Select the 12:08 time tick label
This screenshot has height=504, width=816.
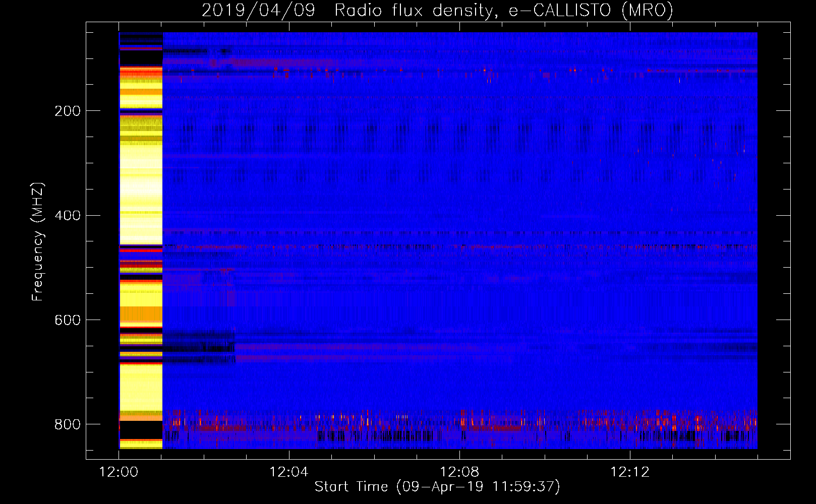(x=459, y=472)
